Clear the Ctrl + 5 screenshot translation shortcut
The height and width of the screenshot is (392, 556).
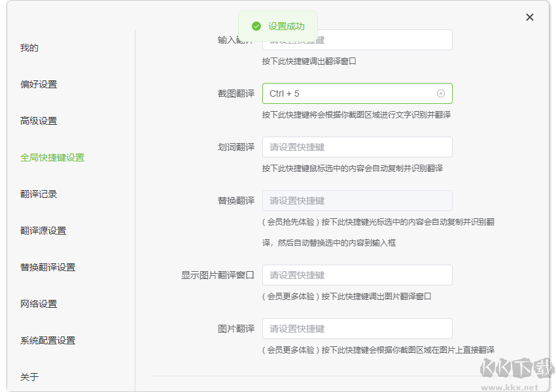click(x=440, y=93)
